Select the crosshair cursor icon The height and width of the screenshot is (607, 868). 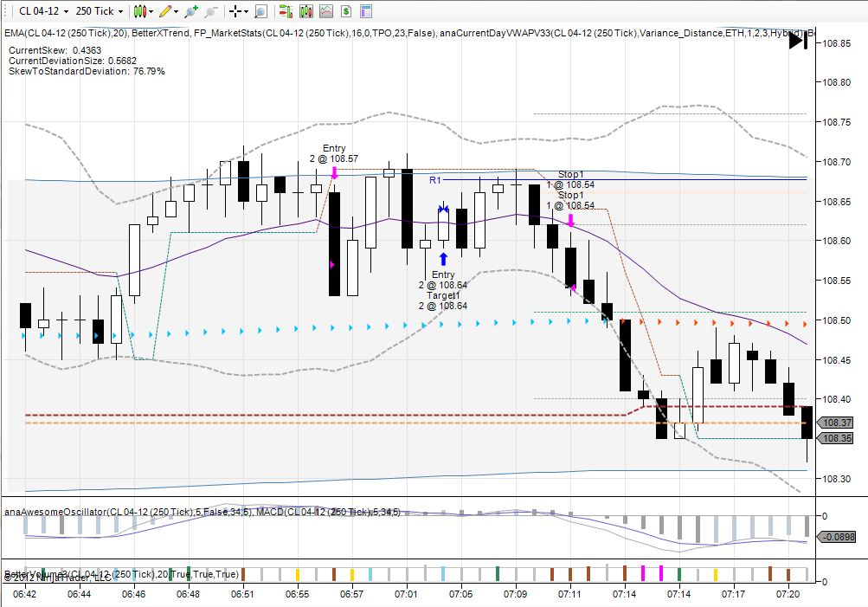(235, 11)
